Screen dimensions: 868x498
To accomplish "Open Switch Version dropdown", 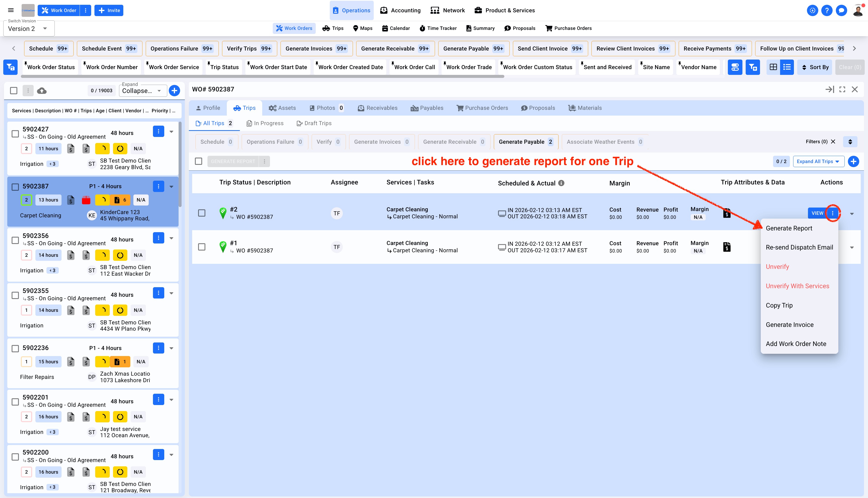I will coord(29,29).
